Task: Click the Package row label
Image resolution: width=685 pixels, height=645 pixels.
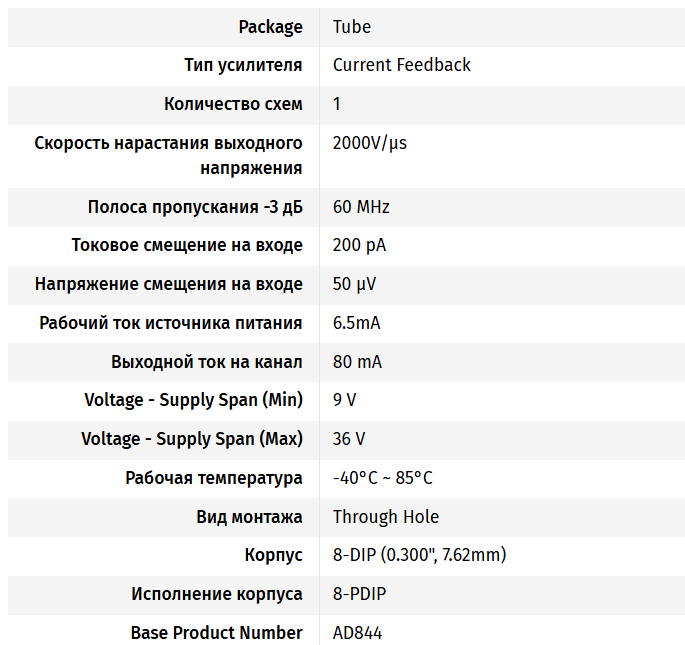Action: pos(270,27)
